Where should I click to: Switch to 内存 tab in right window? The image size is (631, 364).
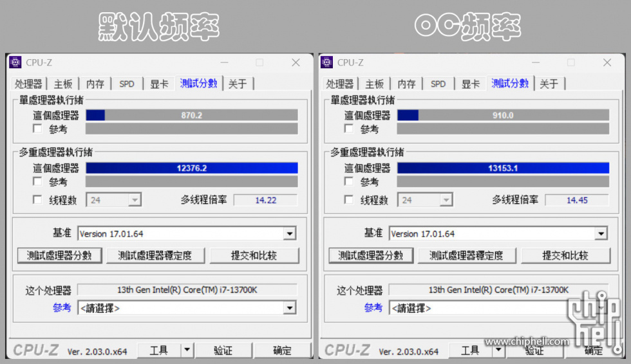point(406,84)
